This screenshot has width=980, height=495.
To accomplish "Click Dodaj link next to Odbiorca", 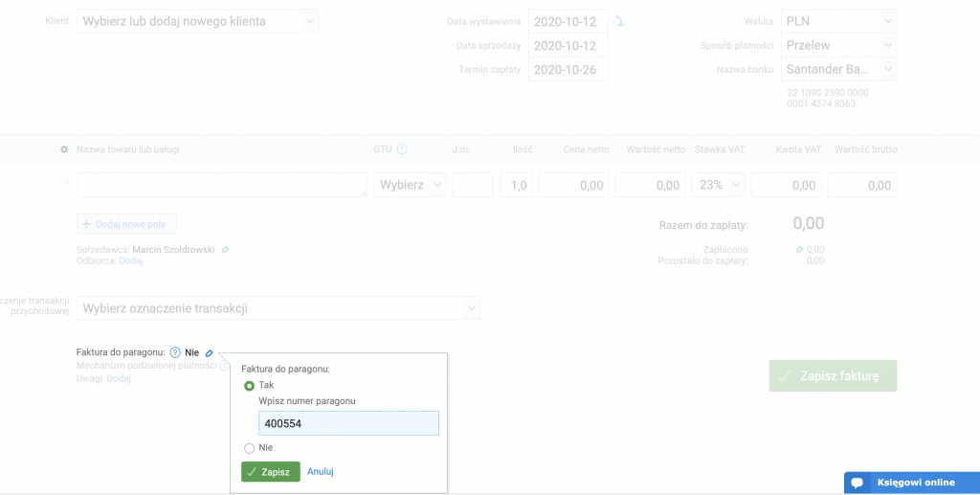I will tap(131, 260).
